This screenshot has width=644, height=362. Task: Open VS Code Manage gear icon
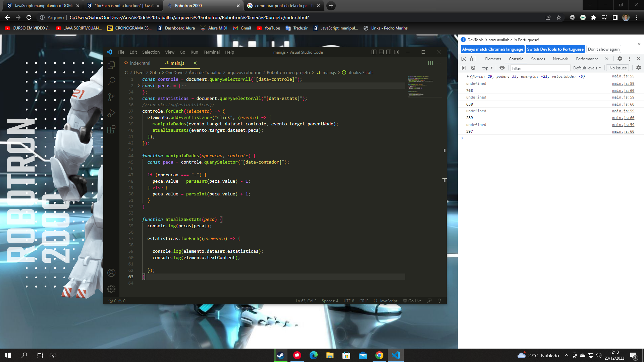[x=111, y=289]
